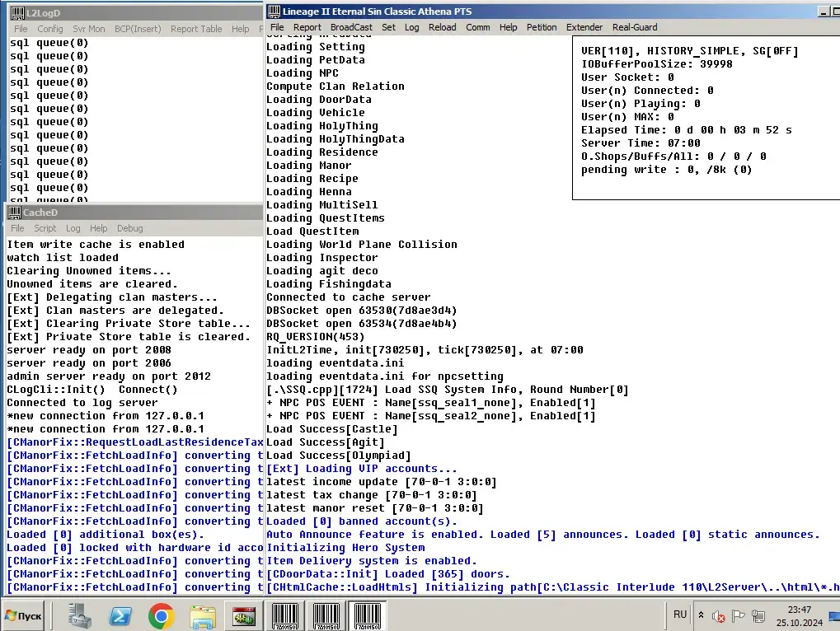Switch to the leftmost barcode taskbar app
This screenshot has height=631, width=840.
click(x=285, y=616)
